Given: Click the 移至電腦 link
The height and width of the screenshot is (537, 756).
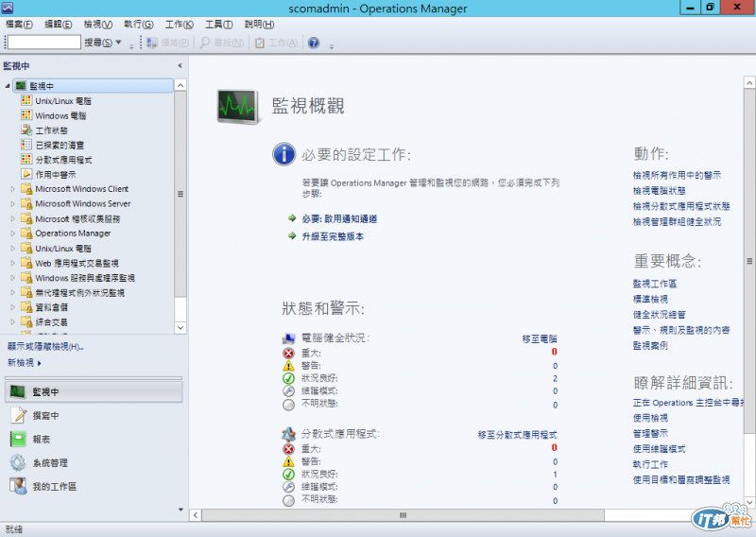Looking at the screenshot, I should pyautogui.click(x=540, y=338).
